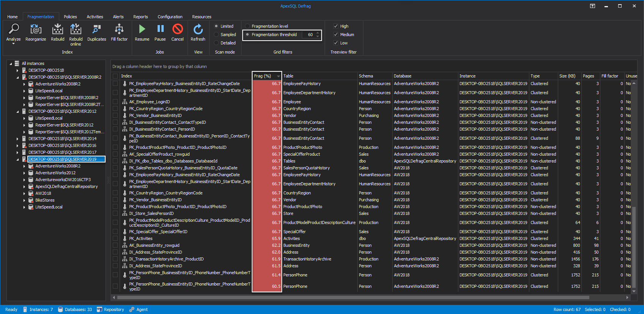Uncheck the Medium treeview filter
Image resolution: width=644 pixels, height=314 pixels.
tap(336, 35)
